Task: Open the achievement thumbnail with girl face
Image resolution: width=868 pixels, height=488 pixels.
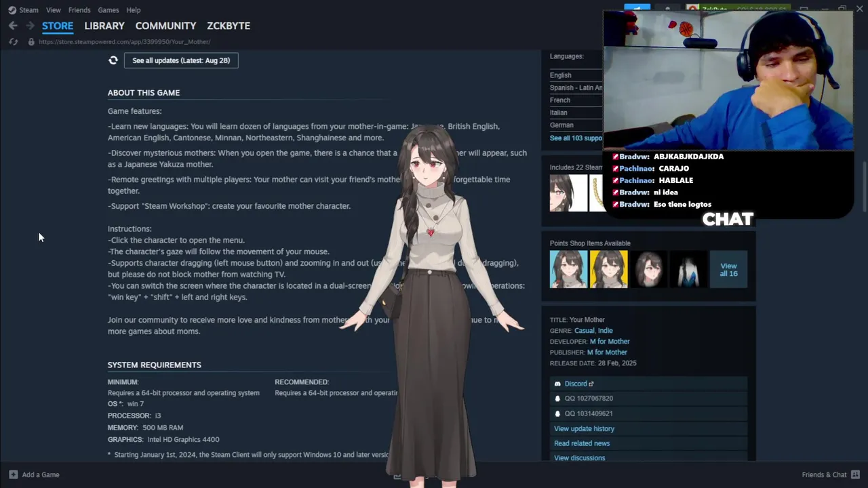Action: tap(568, 193)
